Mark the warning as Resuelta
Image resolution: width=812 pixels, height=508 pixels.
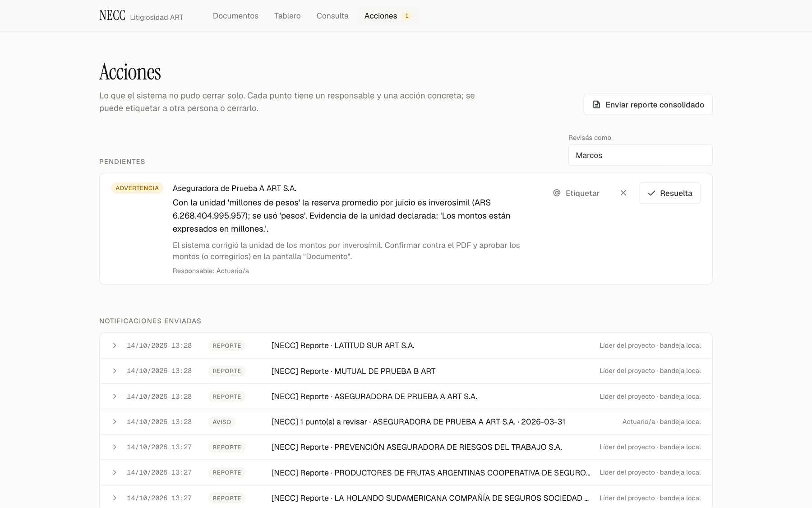tap(669, 193)
